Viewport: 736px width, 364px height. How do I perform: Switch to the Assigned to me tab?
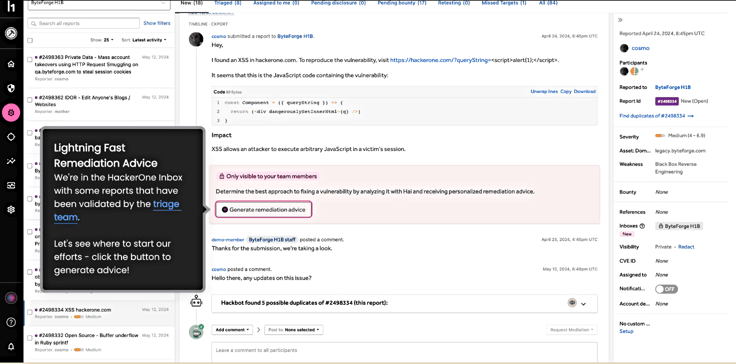click(x=276, y=3)
